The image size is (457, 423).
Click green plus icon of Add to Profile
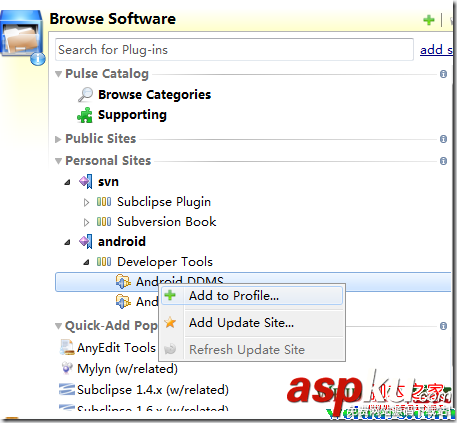(170, 295)
